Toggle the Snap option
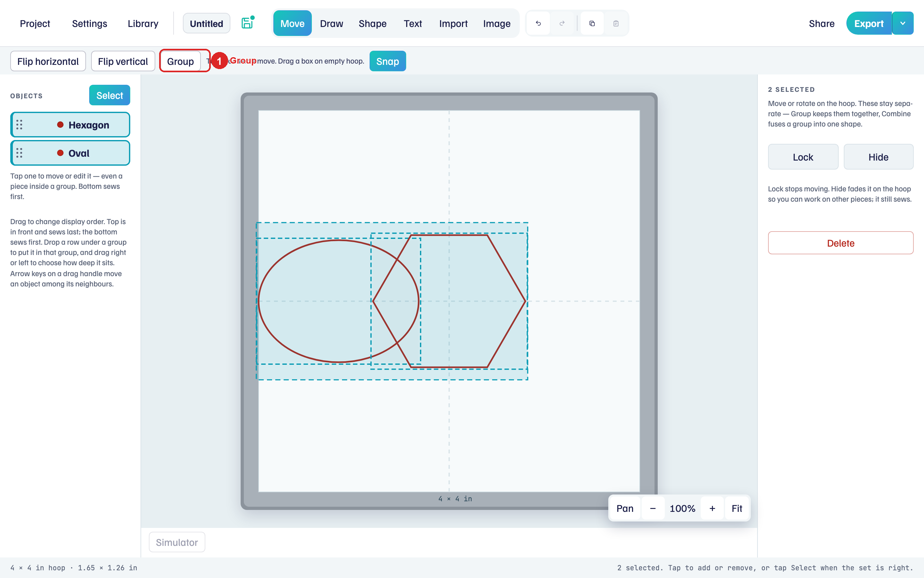Image resolution: width=924 pixels, height=578 pixels. click(x=388, y=61)
